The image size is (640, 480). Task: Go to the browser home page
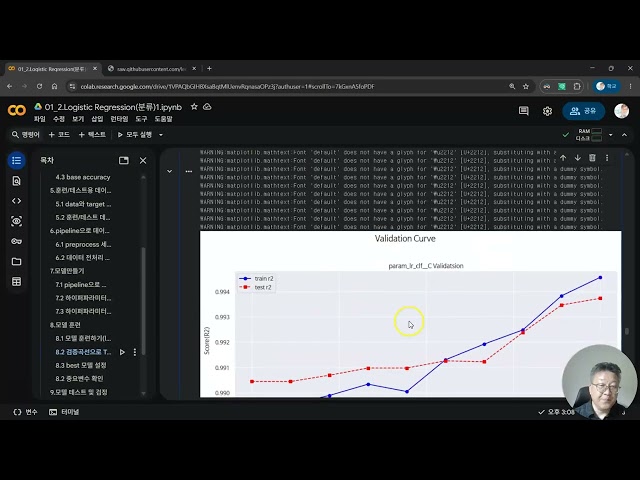point(54,86)
